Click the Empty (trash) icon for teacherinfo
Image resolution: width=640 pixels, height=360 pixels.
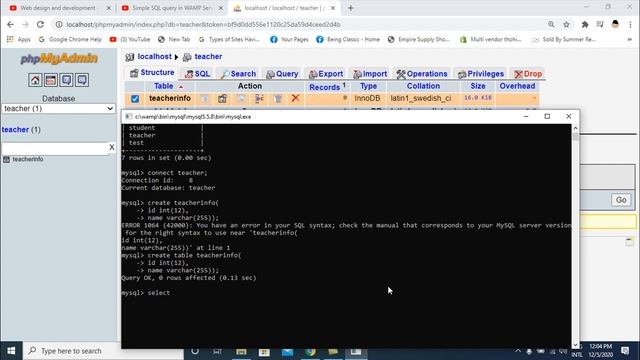click(278, 98)
